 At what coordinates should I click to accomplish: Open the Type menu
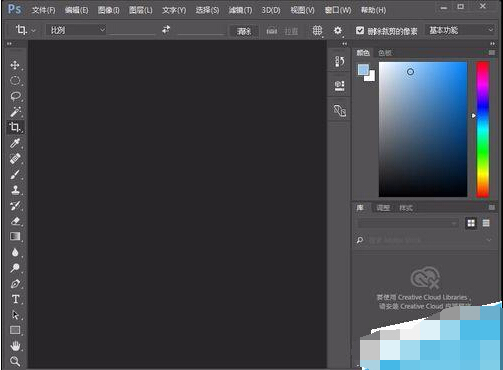click(x=174, y=10)
